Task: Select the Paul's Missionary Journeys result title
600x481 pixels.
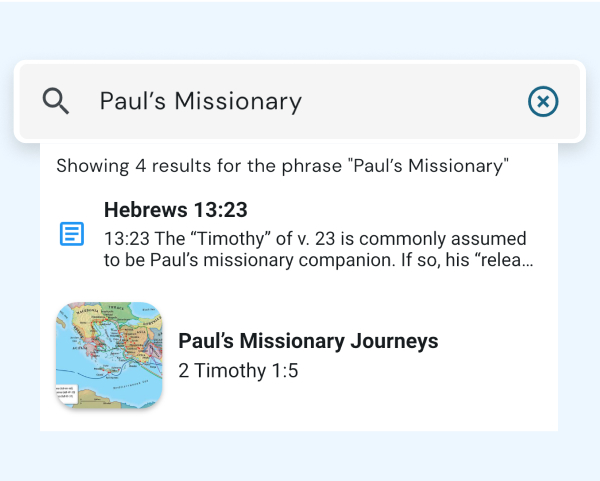Action: (x=308, y=341)
